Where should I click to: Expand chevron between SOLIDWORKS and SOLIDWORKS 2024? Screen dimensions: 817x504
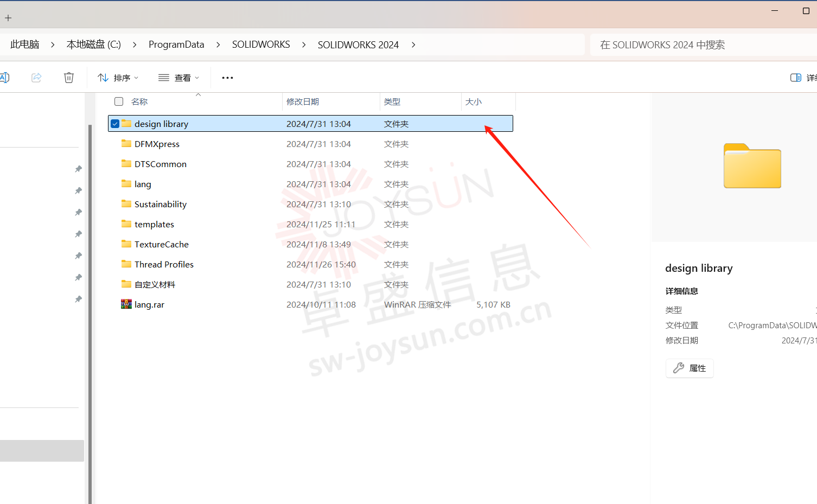304,44
